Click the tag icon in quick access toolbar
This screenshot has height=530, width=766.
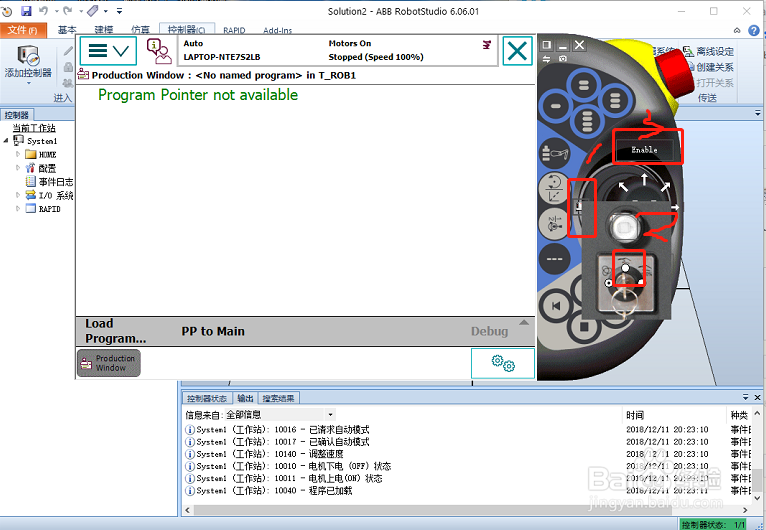tap(92, 11)
